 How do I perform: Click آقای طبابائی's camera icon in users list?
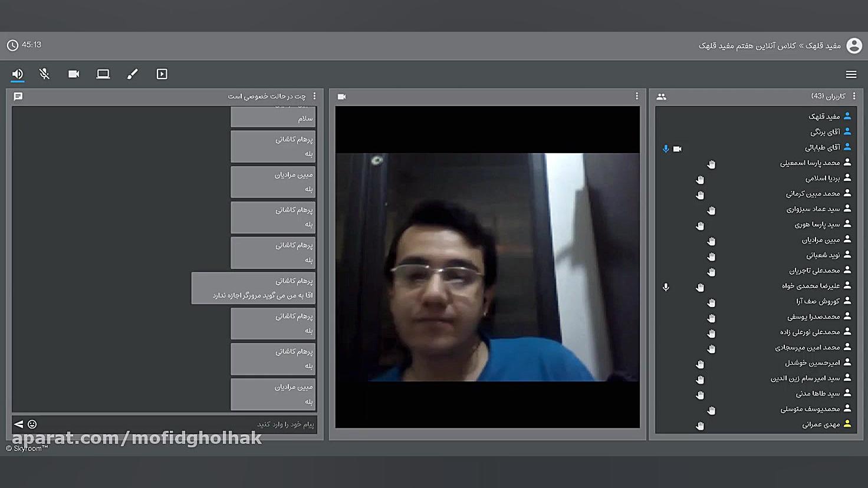tap(678, 149)
